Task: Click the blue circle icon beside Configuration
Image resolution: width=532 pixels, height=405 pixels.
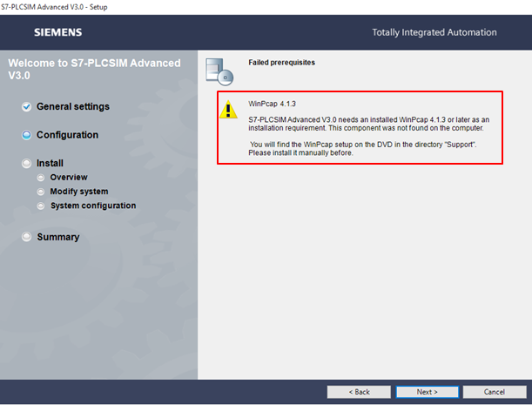Action: 27,135
